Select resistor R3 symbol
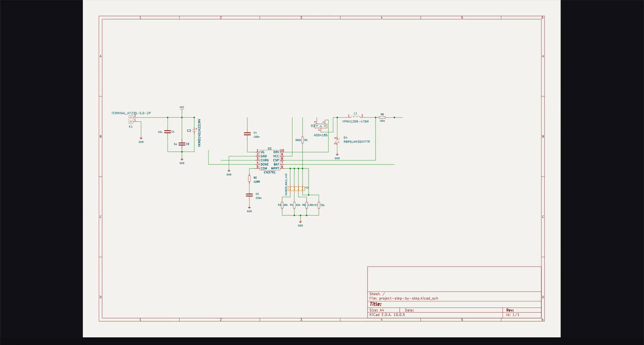The height and width of the screenshot is (345, 644). [282, 205]
